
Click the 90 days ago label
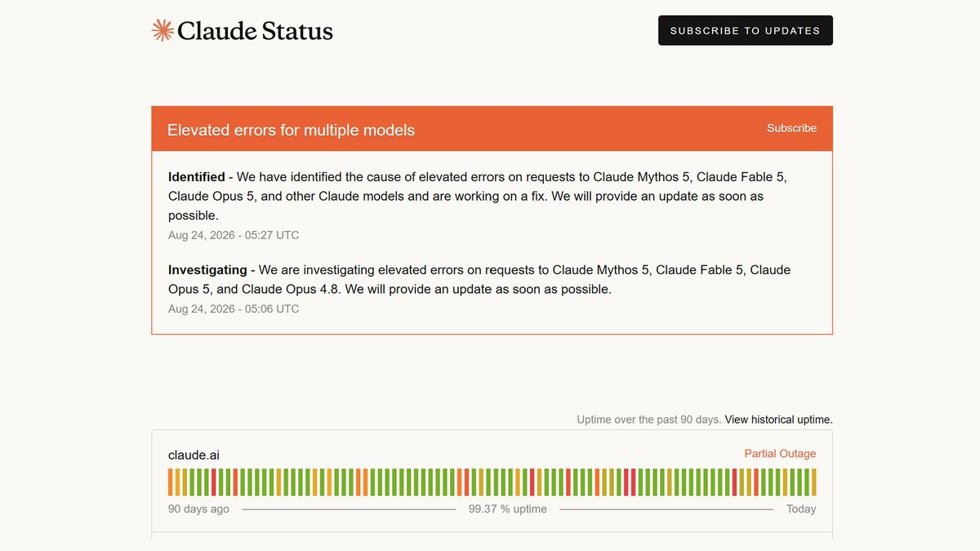click(198, 509)
